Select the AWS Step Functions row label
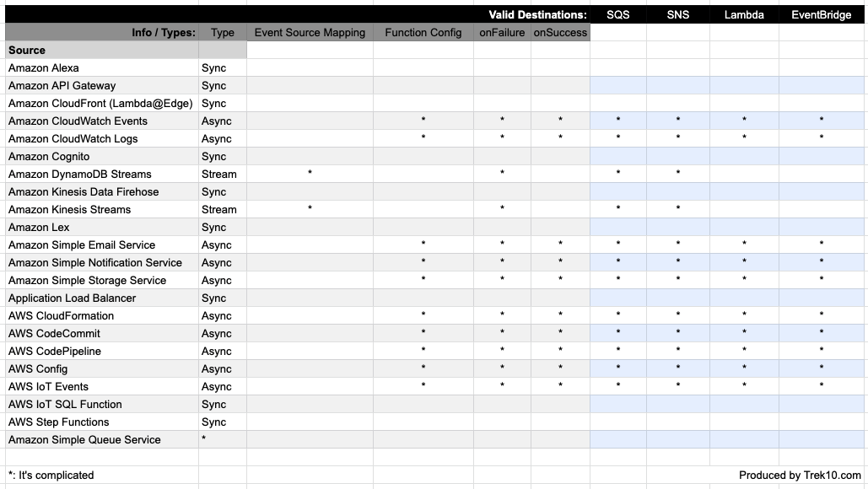Viewport: 868px width, 489px height. (102, 422)
